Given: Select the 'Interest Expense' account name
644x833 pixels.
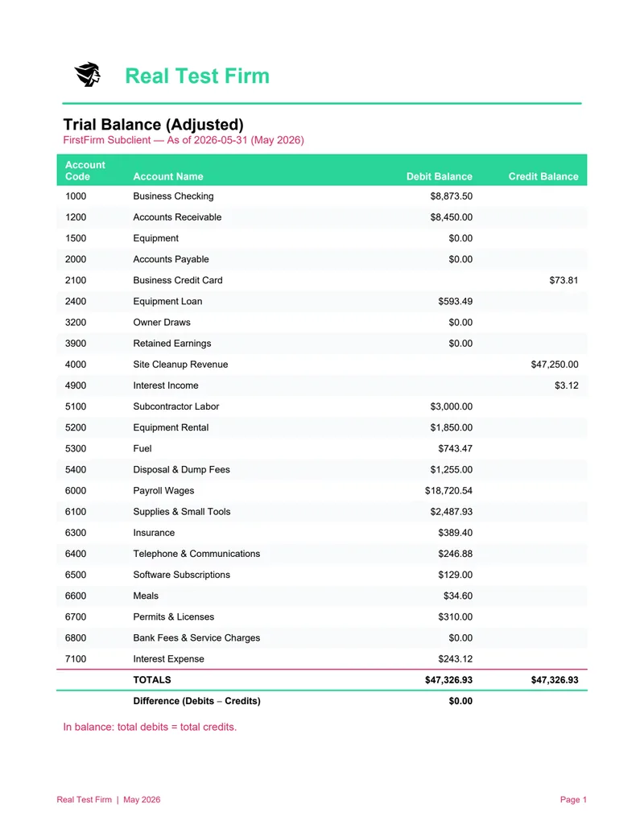Looking at the screenshot, I should (x=168, y=659).
